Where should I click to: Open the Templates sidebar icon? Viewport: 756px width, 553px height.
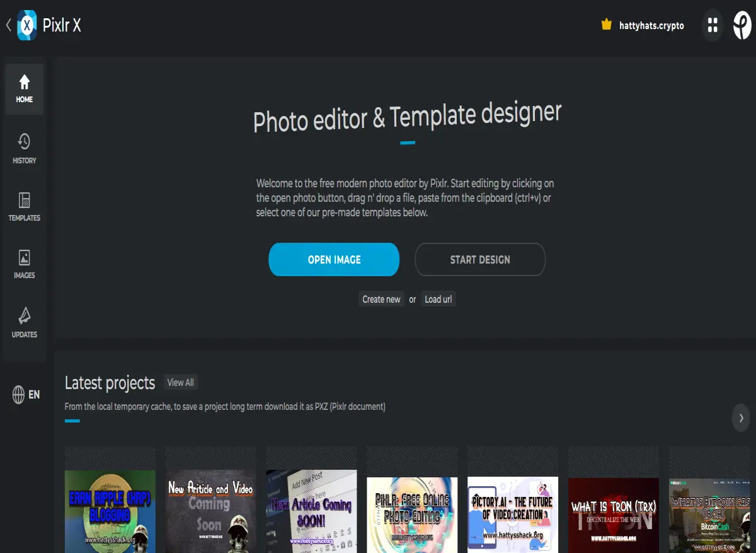coord(24,207)
